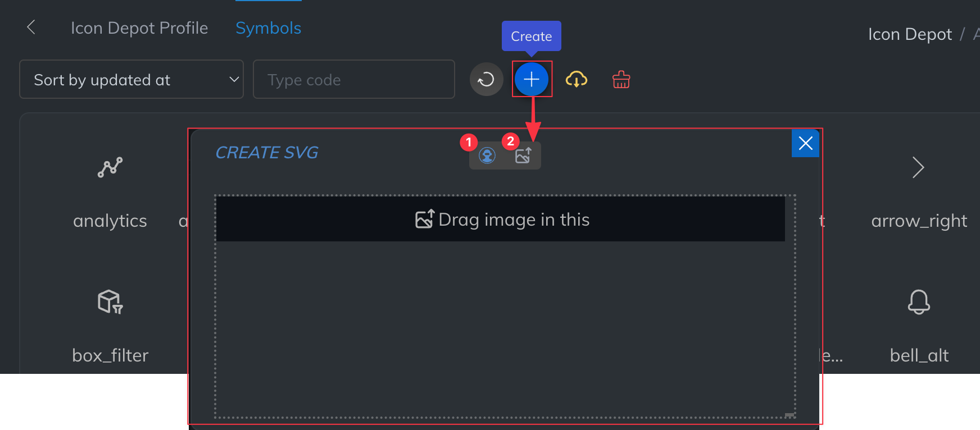Image resolution: width=980 pixels, height=430 pixels.
Task: Select the avatar mode icon in the Create SVG dialog
Action: coord(487,155)
